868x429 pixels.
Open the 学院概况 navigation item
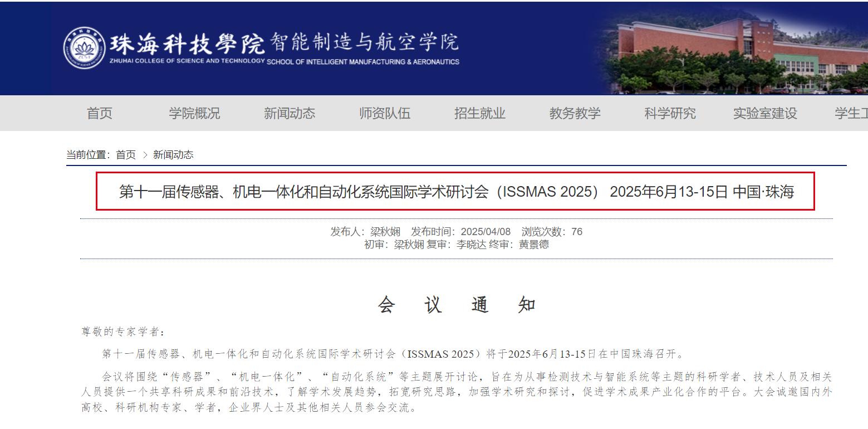(x=194, y=113)
